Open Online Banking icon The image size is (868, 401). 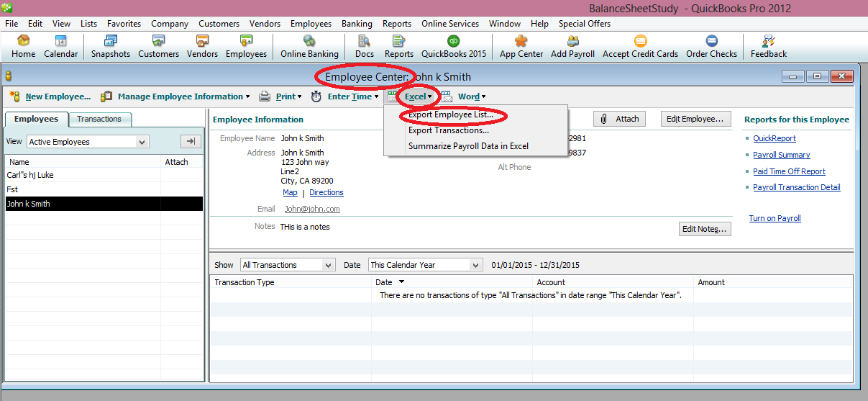coord(309,46)
